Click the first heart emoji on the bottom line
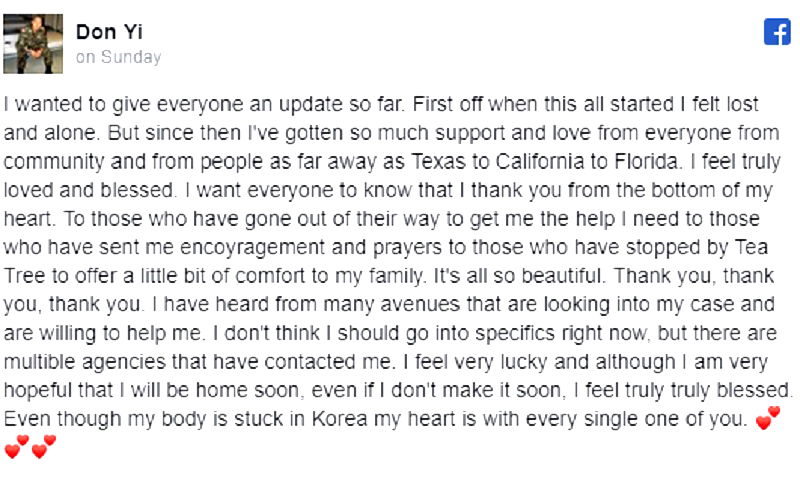The height and width of the screenshot is (483, 800). pos(17,446)
